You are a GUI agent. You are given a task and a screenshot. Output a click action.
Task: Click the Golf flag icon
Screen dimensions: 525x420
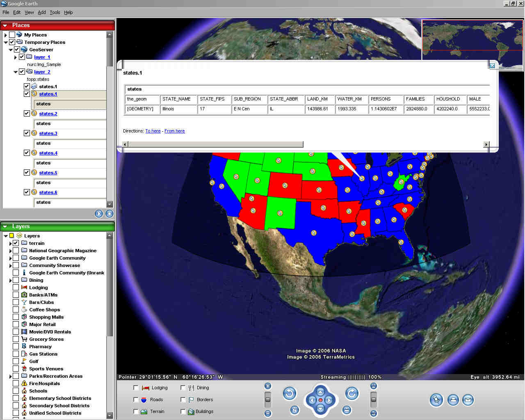pyautogui.click(x=24, y=361)
